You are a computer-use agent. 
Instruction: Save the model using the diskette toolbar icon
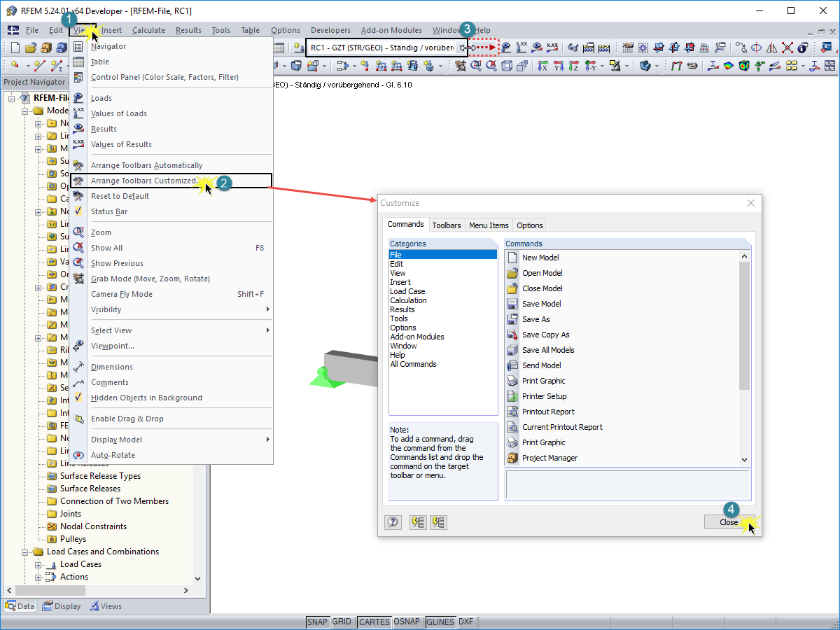(x=45, y=47)
